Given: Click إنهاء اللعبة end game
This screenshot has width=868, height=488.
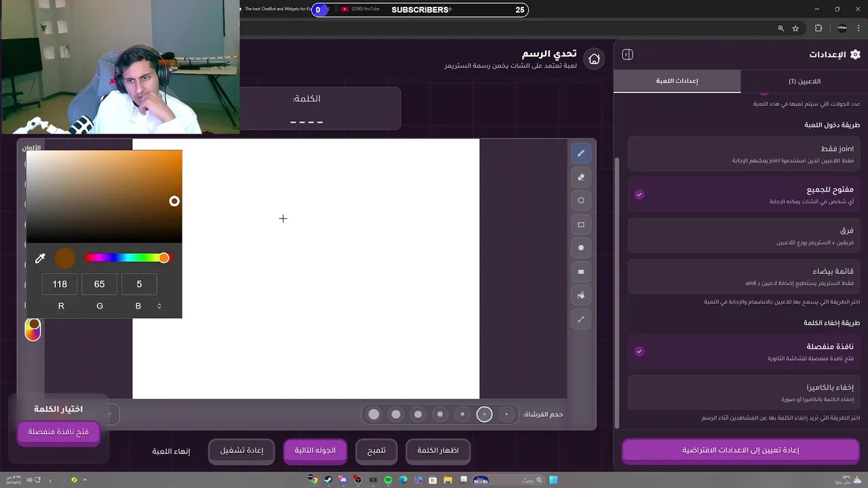Looking at the screenshot, I should 171,451.
